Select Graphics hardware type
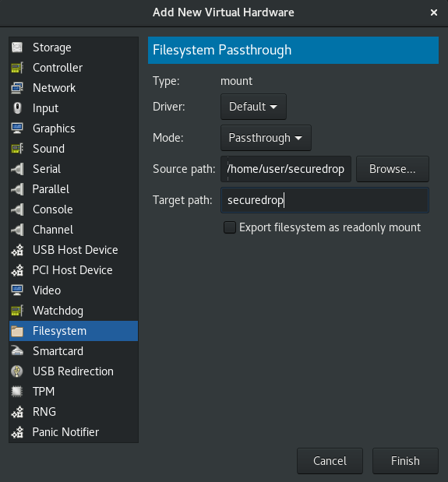This screenshot has height=482, width=448. click(x=73, y=128)
